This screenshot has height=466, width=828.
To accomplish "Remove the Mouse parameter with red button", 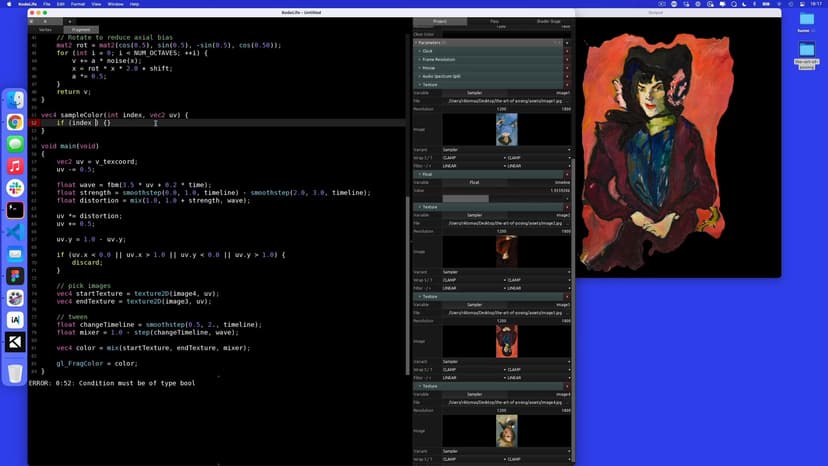I will pyautogui.click(x=568, y=68).
